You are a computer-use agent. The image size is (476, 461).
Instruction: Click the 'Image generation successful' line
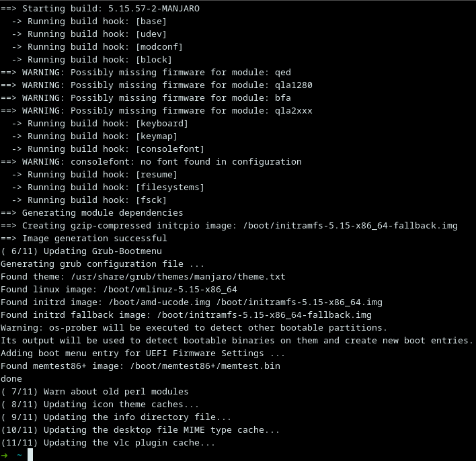[84, 239]
